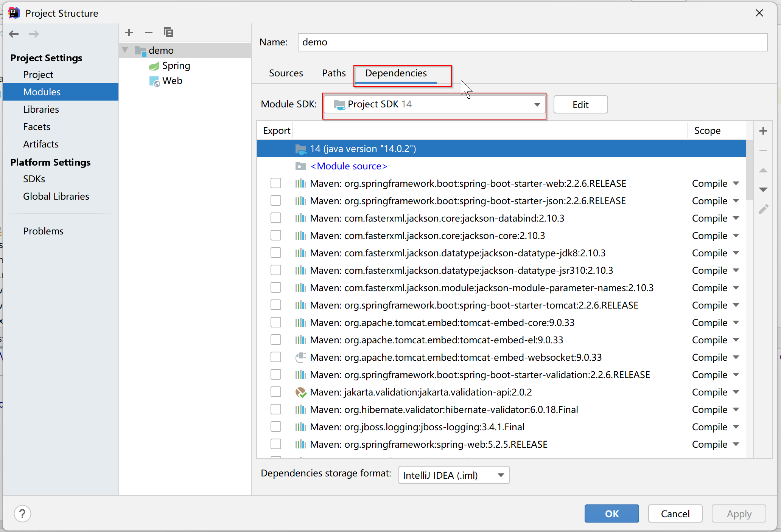Screen dimensions: 781x532
Task: Switch to the Sources tab
Action: 286,73
